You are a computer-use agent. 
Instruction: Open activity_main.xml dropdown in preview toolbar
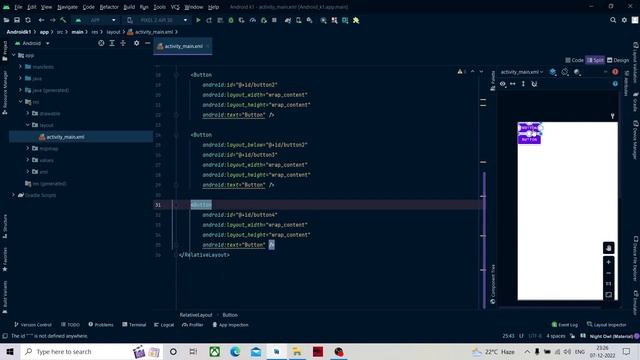tap(522, 72)
